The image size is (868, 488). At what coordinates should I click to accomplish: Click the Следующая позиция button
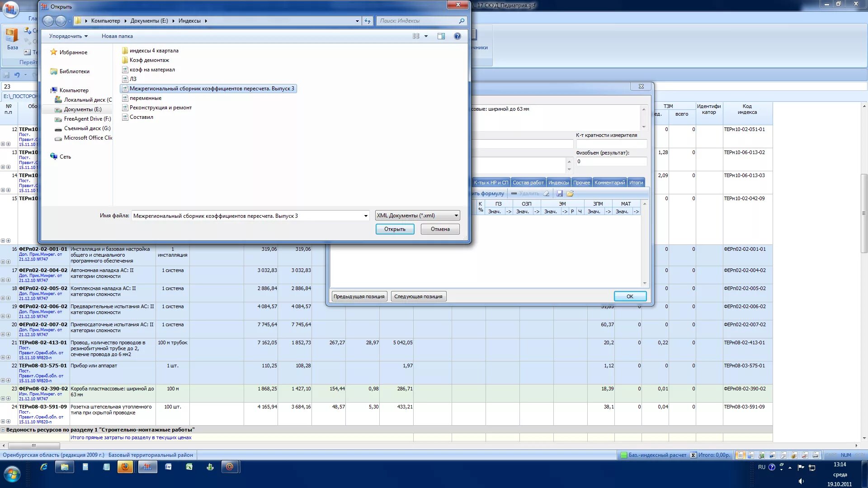(x=418, y=296)
